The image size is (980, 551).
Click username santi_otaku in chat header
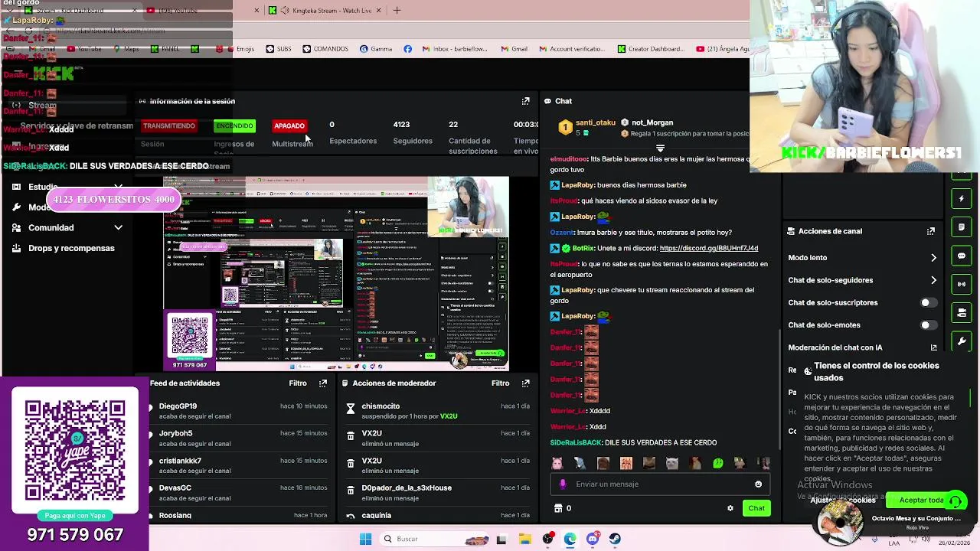point(595,122)
